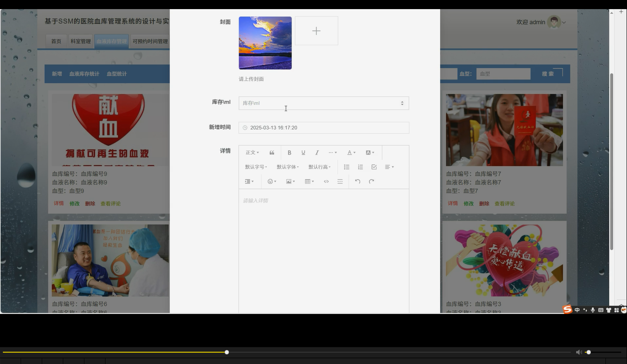Insert a task checklist in the editor
Screen dimensions: 627x364
pos(374,167)
